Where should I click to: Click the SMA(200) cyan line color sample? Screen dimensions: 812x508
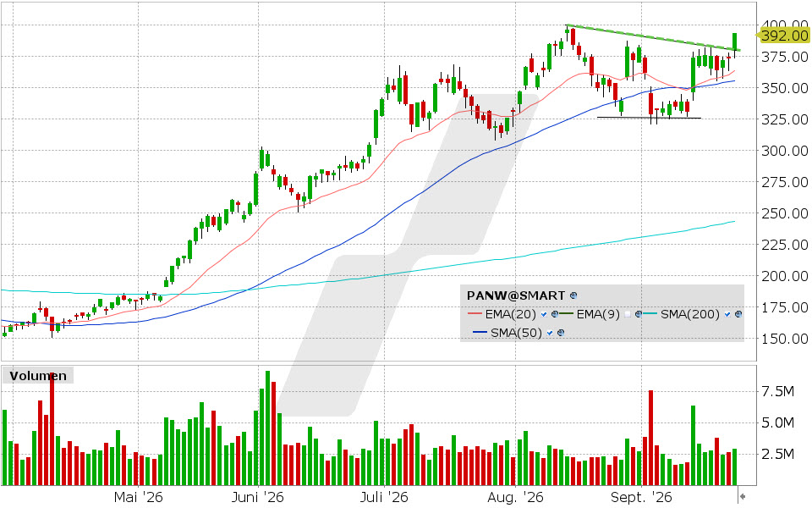(650, 314)
